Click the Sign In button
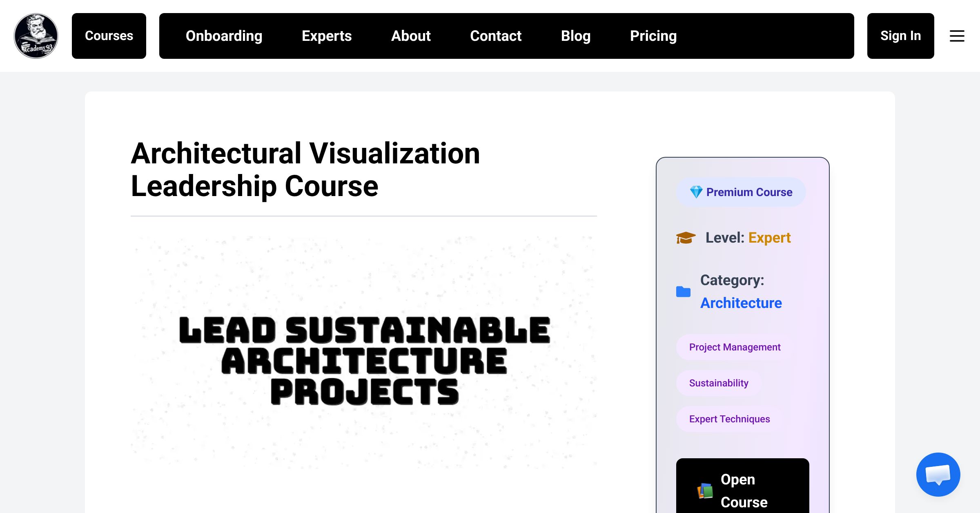 900,36
